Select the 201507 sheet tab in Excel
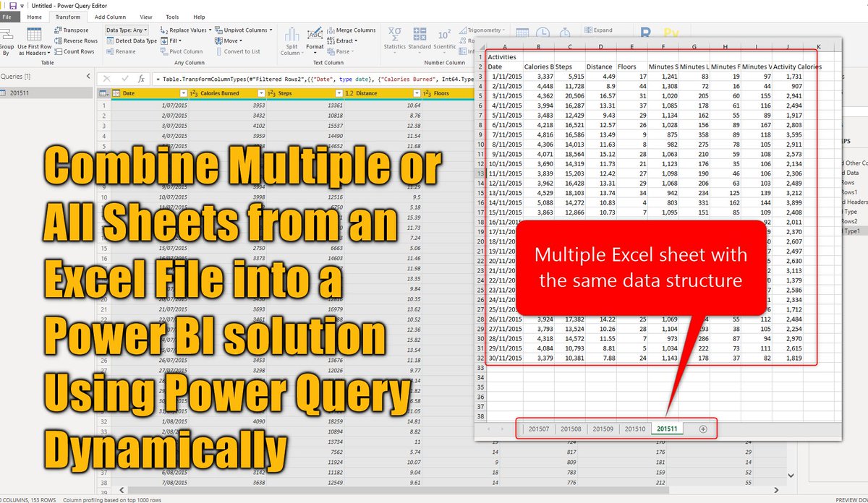 pyautogui.click(x=538, y=429)
